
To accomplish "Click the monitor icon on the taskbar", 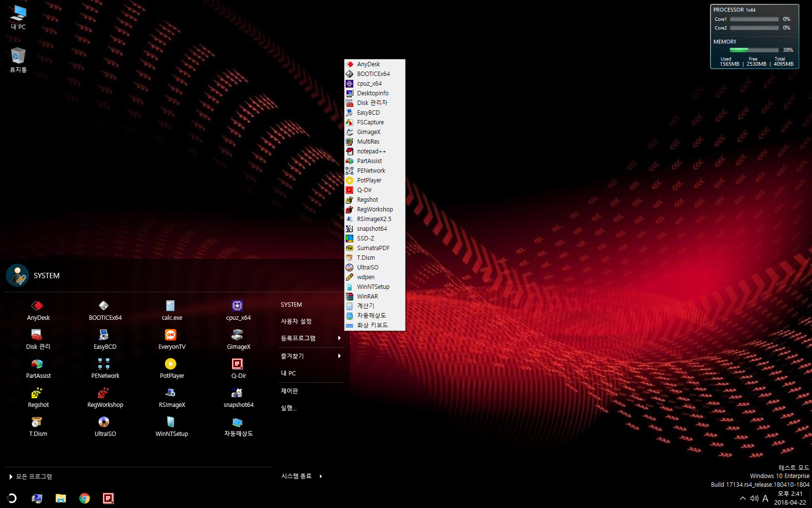I will click(x=37, y=498).
